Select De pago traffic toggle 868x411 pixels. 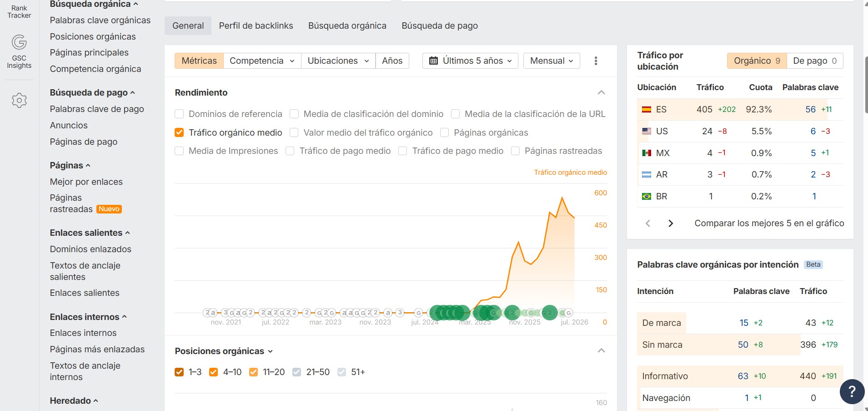815,61
